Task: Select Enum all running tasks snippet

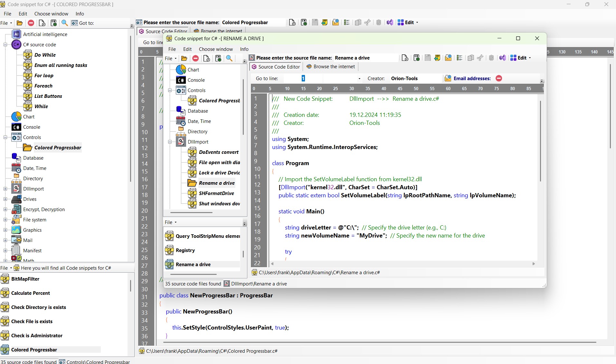Action: coord(61,65)
